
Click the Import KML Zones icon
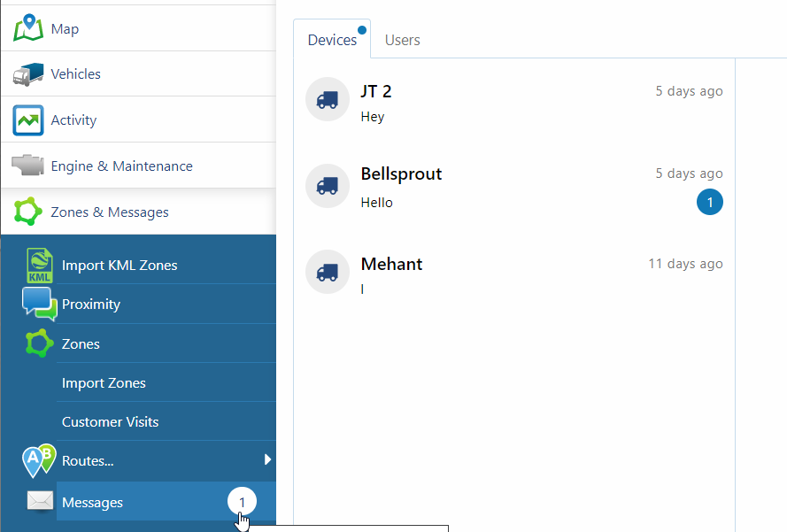click(40, 266)
